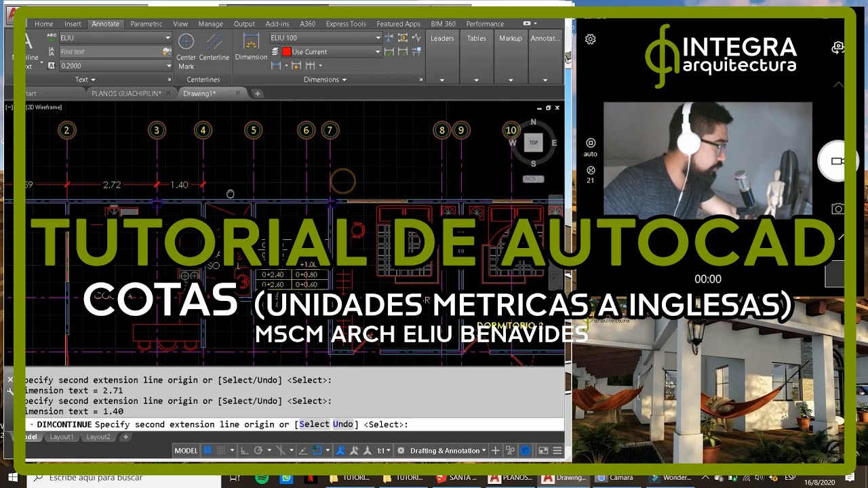Toggle Show Annotation Objects icon

pos(340,451)
